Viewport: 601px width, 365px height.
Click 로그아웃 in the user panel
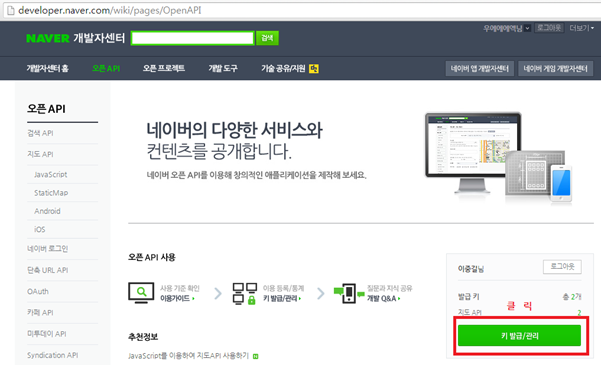(x=562, y=266)
